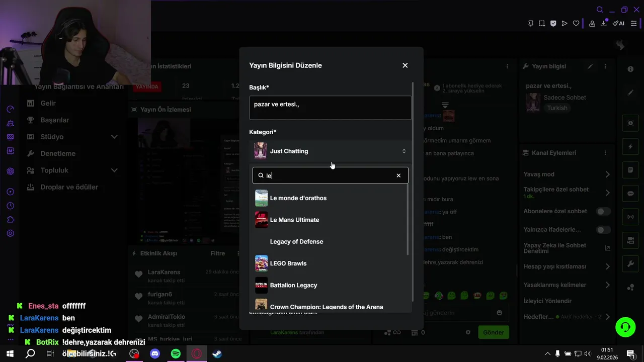The width and height of the screenshot is (644, 362).
Task: Click the lightning bolt right rail icon
Action: tap(630, 147)
